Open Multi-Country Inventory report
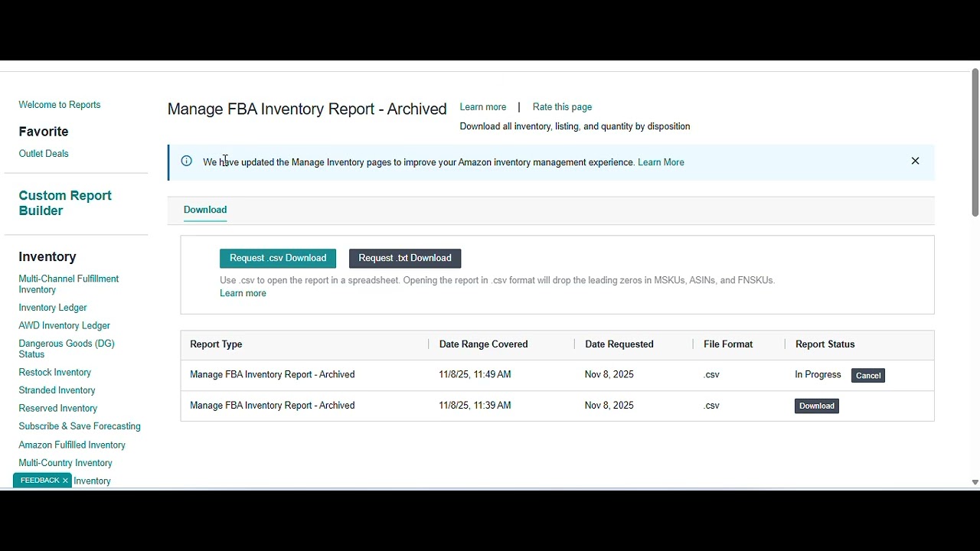Viewport: 980px width, 551px height. [x=65, y=463]
